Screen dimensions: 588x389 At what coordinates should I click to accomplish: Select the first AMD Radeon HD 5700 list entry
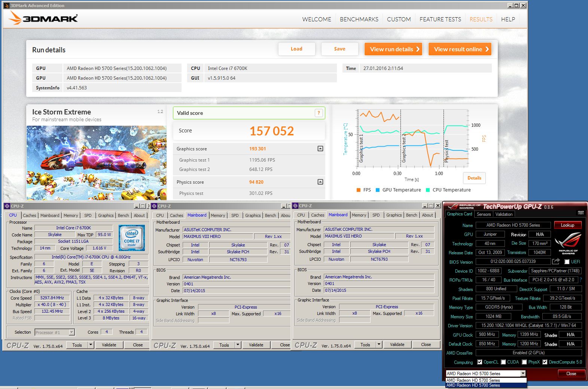click(486, 380)
